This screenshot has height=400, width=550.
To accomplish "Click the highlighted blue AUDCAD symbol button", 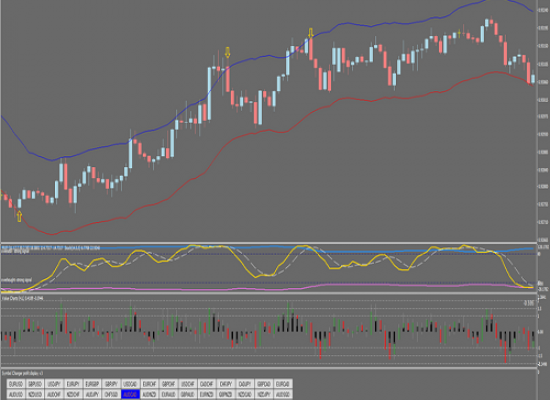I will click(x=130, y=394).
